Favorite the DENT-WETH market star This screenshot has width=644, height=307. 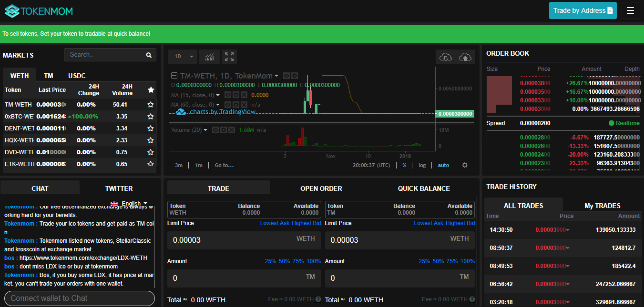pyautogui.click(x=151, y=129)
